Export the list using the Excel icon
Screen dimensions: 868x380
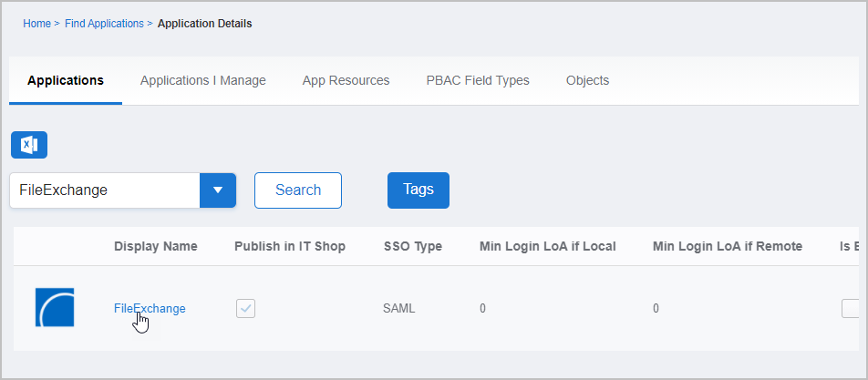coord(29,145)
